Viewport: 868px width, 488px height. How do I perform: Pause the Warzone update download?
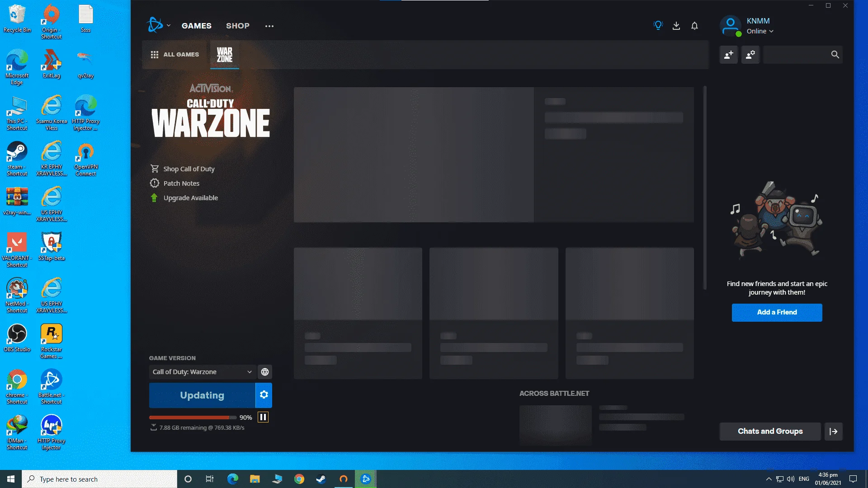263,417
